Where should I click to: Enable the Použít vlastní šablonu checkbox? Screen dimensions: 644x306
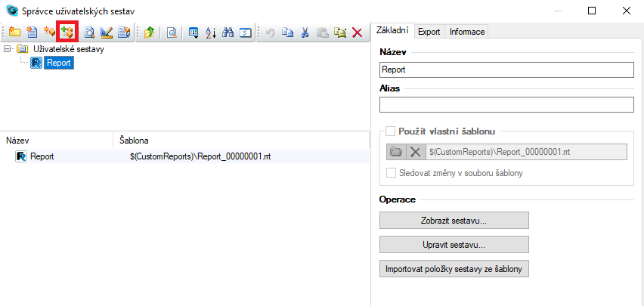[x=391, y=130]
